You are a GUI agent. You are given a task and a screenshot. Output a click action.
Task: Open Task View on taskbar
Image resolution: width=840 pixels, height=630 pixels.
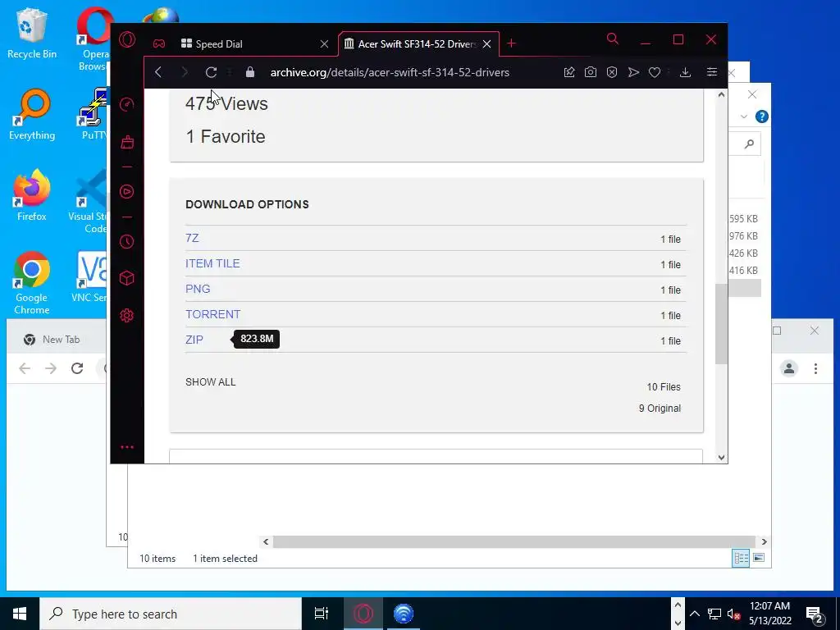click(x=321, y=614)
